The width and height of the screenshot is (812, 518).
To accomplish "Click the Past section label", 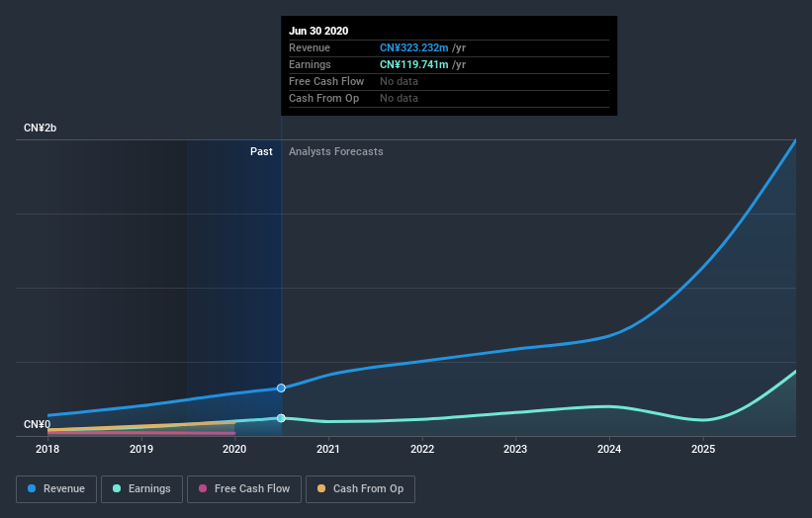I will (261, 151).
